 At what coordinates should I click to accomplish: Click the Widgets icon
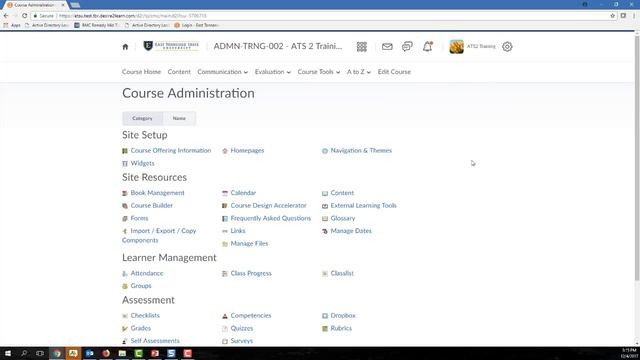(125, 164)
